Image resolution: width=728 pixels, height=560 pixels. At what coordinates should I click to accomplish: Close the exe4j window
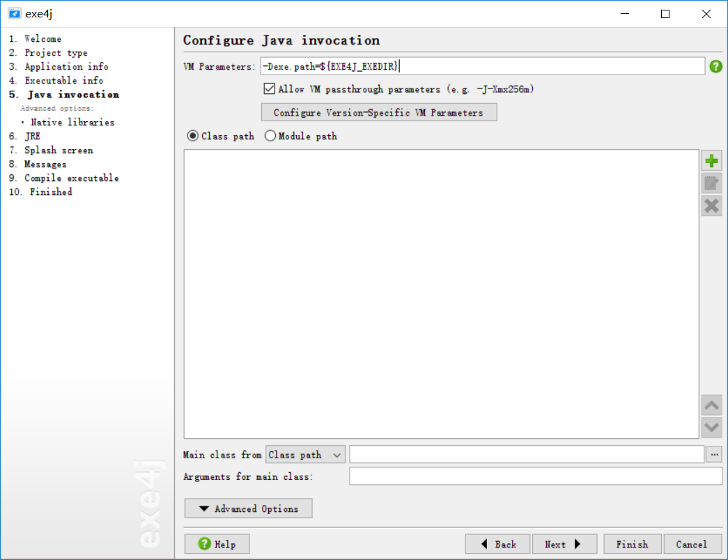pyautogui.click(x=706, y=14)
